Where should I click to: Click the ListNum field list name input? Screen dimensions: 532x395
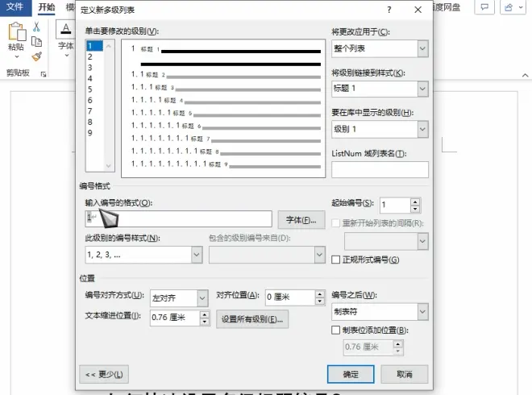click(x=380, y=169)
